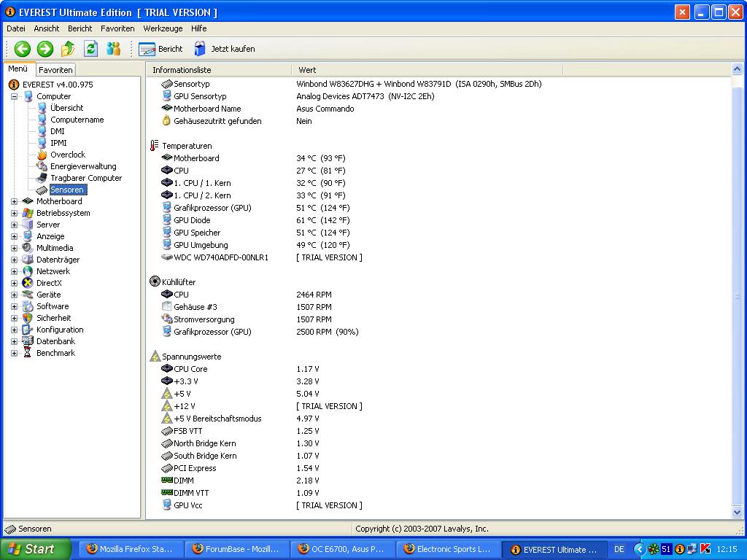Open the Windows Start button
This screenshot has height=560, width=747.
35,549
